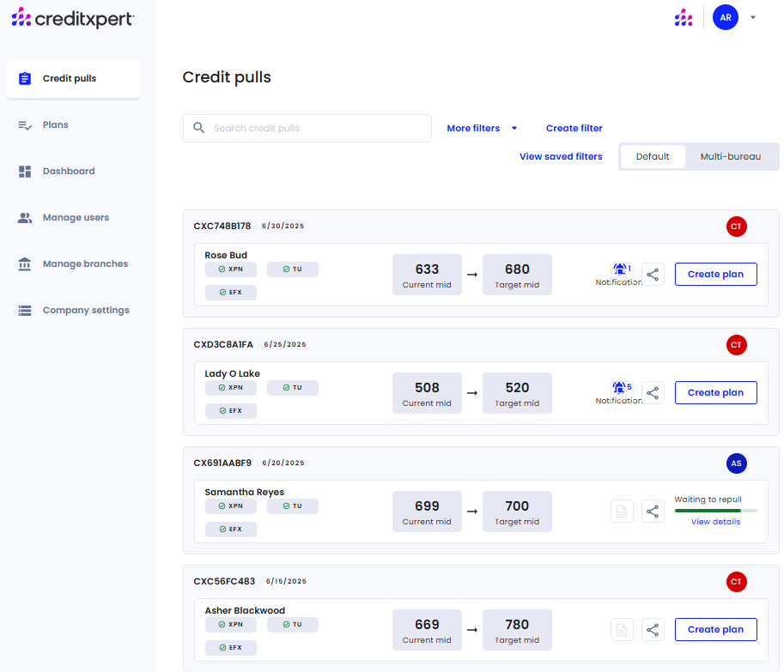Click the share icon for Lady O Lake
784x672 pixels.
[x=653, y=393]
